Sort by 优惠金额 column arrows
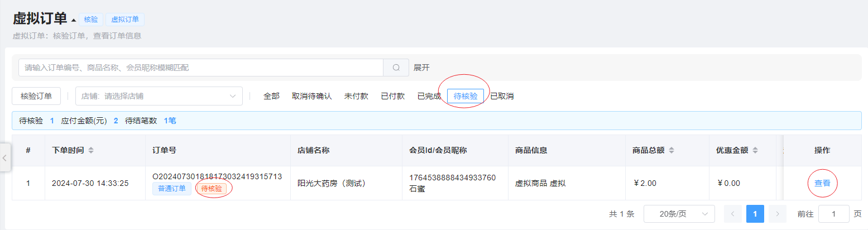 [x=756, y=151]
